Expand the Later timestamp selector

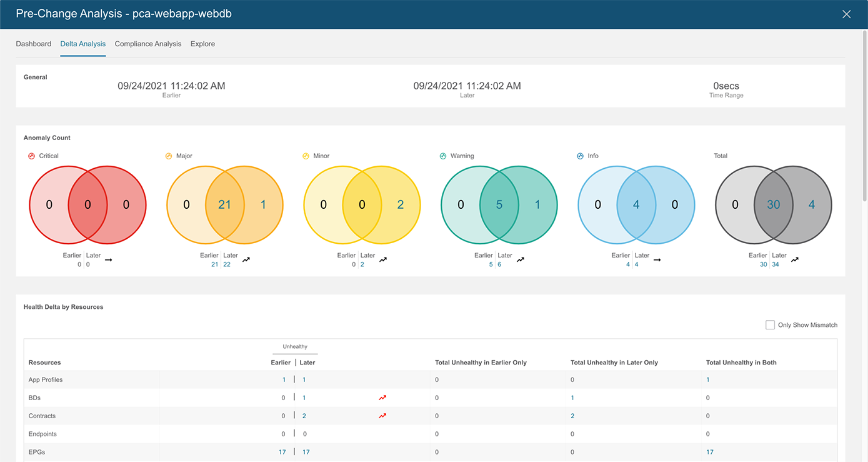point(467,86)
